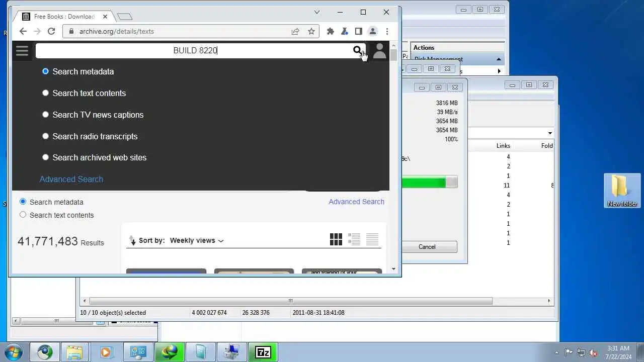The image size is (644, 362).
Task: Click the extraction progress bar
Action: (x=430, y=182)
